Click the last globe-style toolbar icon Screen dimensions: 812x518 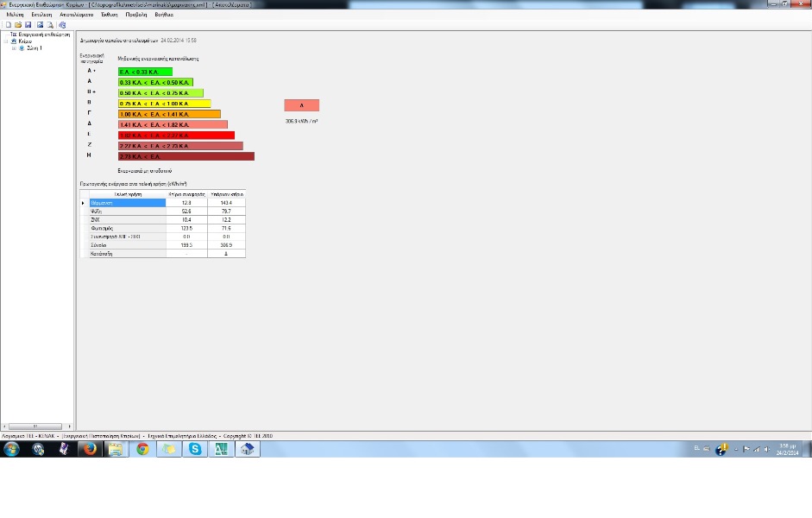pyautogui.click(x=62, y=25)
